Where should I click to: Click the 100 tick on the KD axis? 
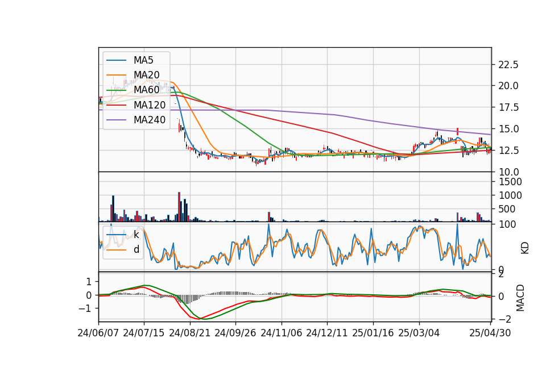pos(507,224)
